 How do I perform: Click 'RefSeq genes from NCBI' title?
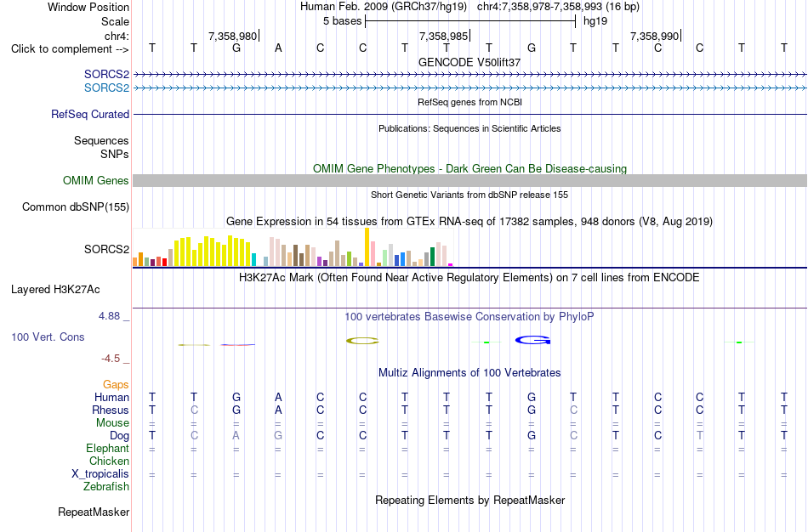coord(470,102)
